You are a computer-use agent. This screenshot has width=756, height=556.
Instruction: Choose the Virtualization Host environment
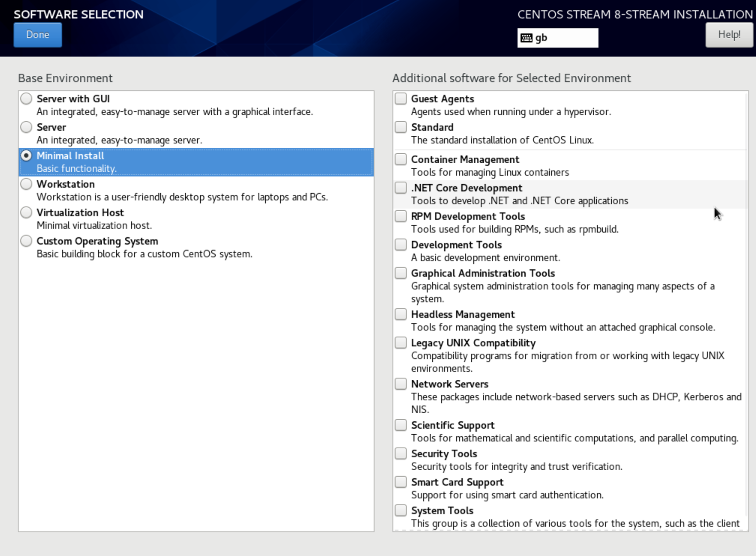click(26, 213)
